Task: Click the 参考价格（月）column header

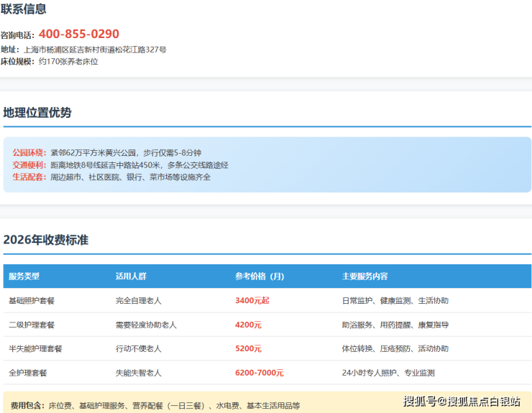Action: click(x=260, y=277)
